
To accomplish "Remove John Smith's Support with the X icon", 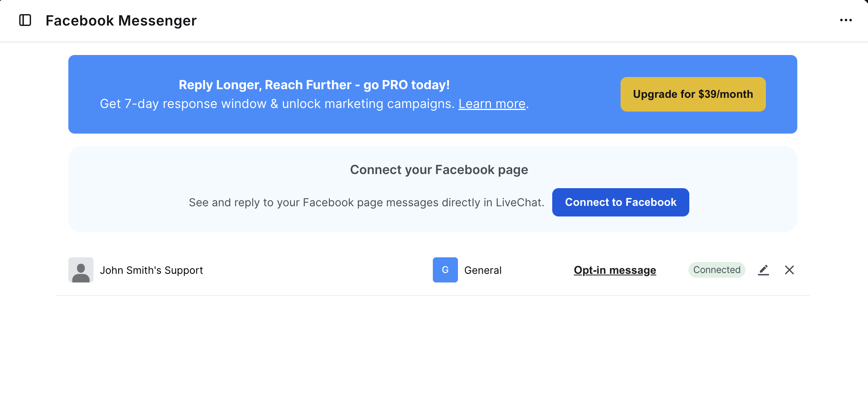I will coord(789,270).
